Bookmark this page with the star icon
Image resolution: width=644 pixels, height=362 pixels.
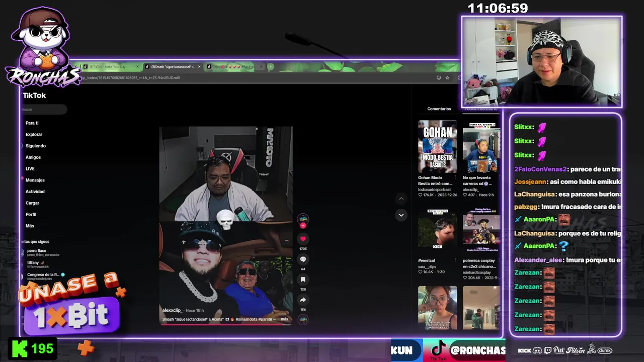(x=447, y=78)
